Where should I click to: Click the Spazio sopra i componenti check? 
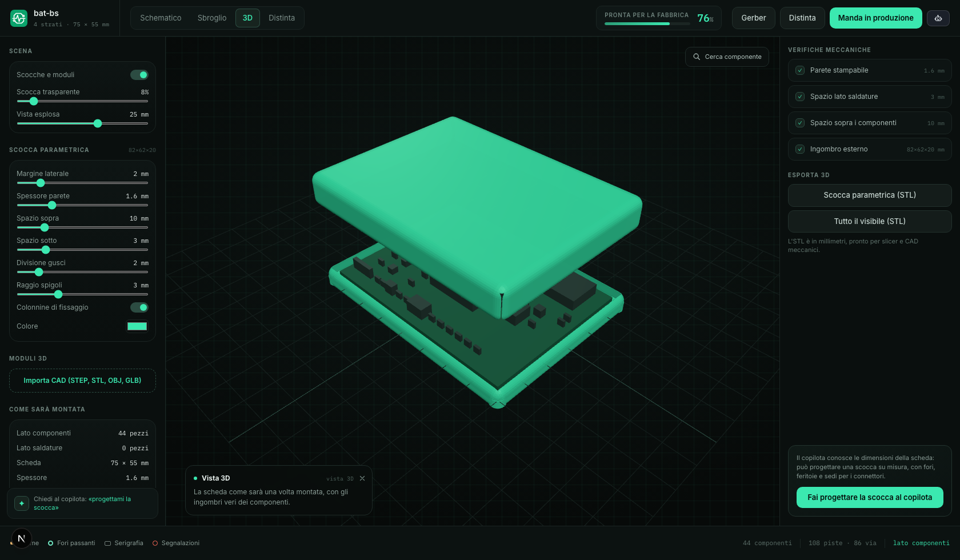pyautogui.click(x=800, y=123)
